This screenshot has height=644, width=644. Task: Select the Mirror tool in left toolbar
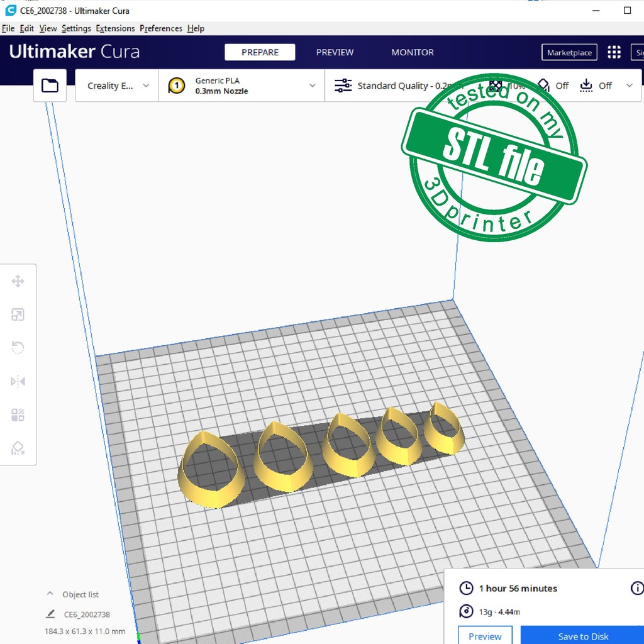coord(18,381)
